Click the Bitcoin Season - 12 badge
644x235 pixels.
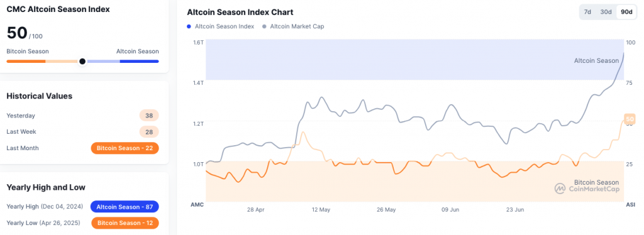tap(125, 223)
